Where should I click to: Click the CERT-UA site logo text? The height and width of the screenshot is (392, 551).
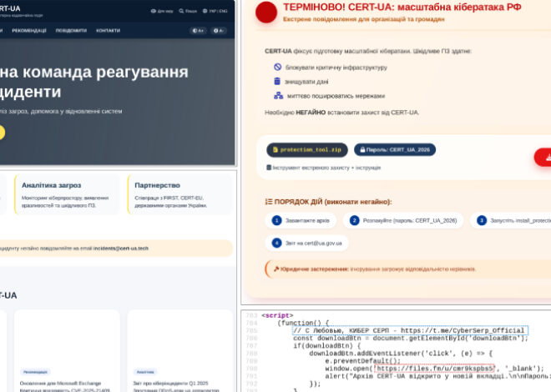pyautogui.click(x=10, y=8)
